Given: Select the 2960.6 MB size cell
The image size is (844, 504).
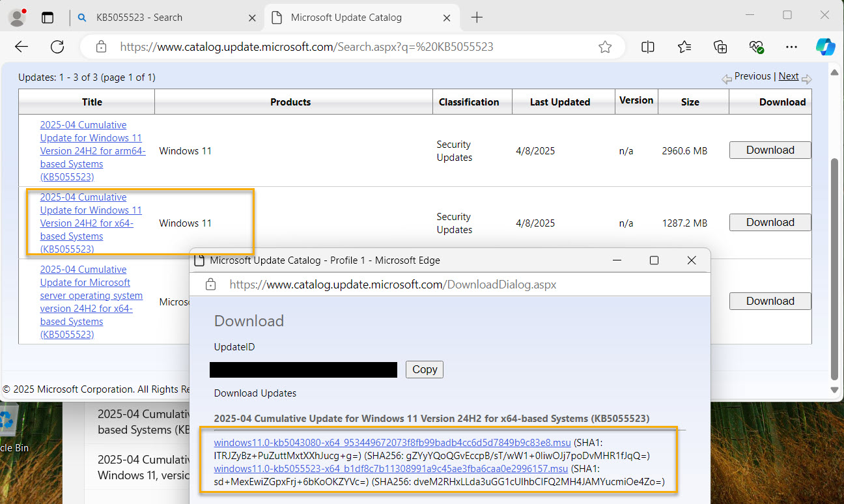Looking at the screenshot, I should 684,151.
